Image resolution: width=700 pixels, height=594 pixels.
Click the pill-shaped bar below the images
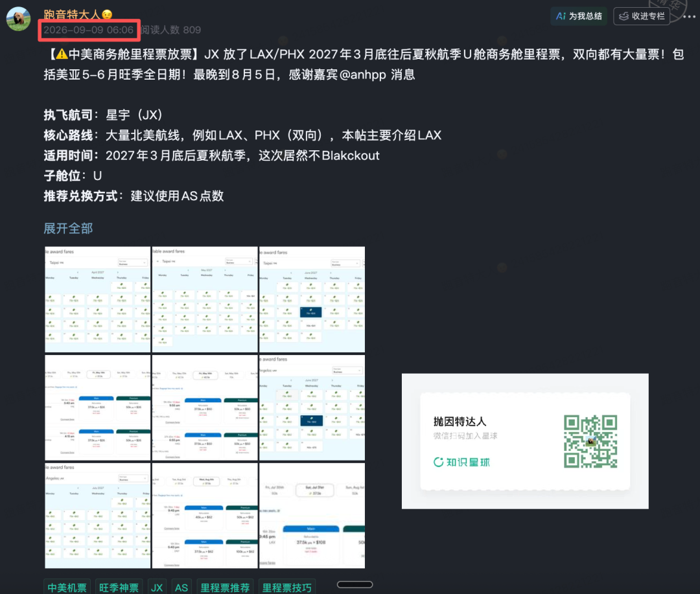pyautogui.click(x=355, y=584)
